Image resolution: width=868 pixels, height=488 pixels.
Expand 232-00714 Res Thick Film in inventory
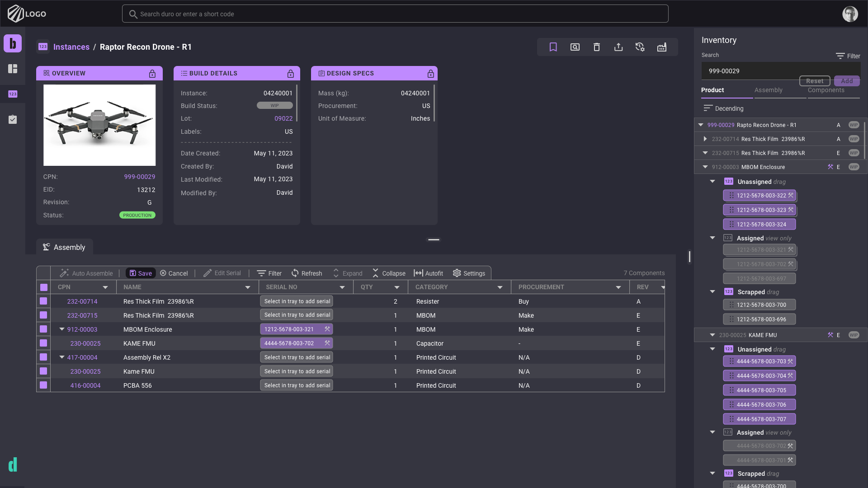pyautogui.click(x=705, y=139)
